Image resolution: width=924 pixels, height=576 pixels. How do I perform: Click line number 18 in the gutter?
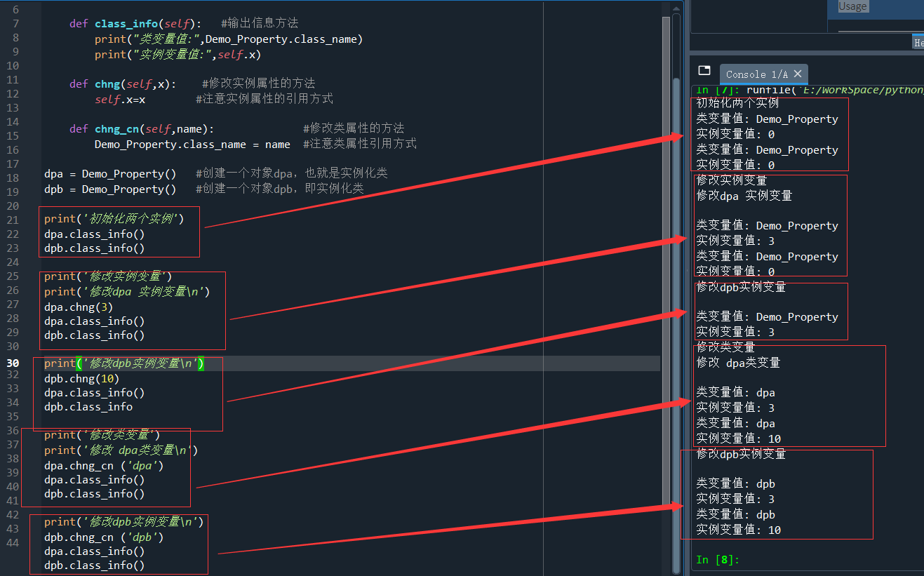(13, 178)
